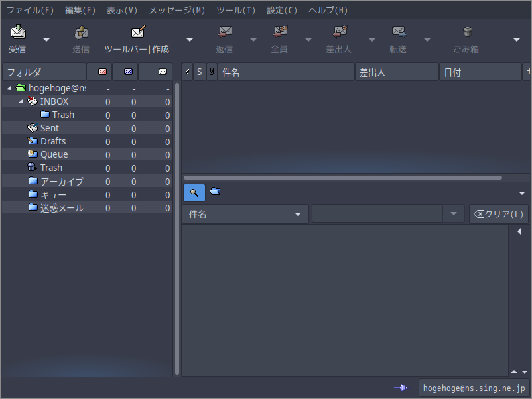532x399 pixels.
Task: Open the 編集(E) menu
Action: 80,10
